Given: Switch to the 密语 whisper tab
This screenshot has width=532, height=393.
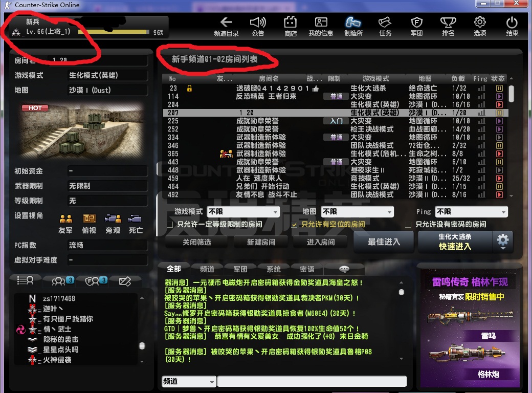Looking at the screenshot, I should pos(307,269).
